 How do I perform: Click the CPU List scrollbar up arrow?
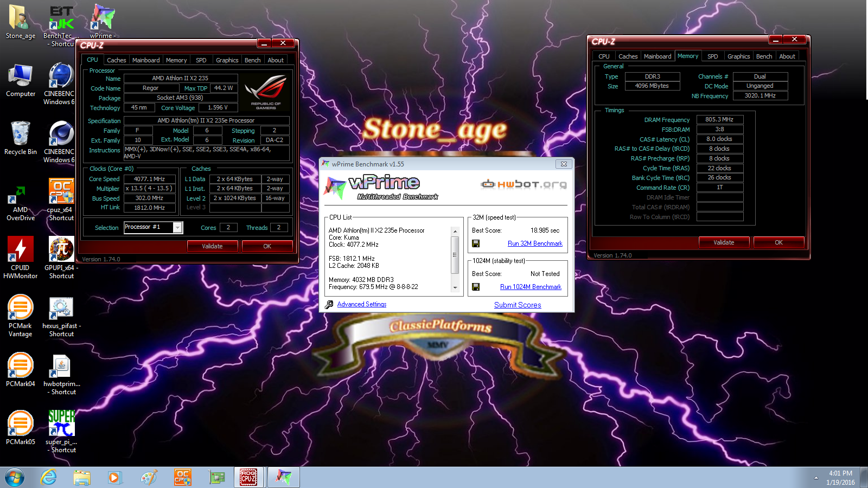(x=455, y=232)
